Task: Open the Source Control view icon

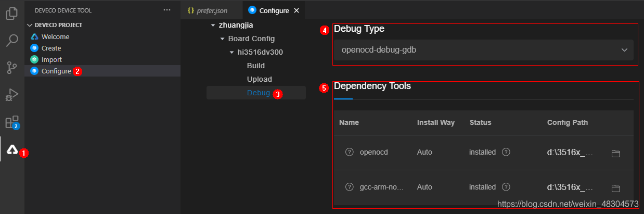Action: pyautogui.click(x=12, y=68)
